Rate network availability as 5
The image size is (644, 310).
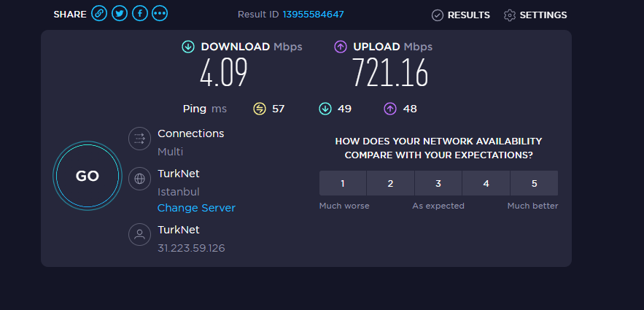pyautogui.click(x=535, y=183)
